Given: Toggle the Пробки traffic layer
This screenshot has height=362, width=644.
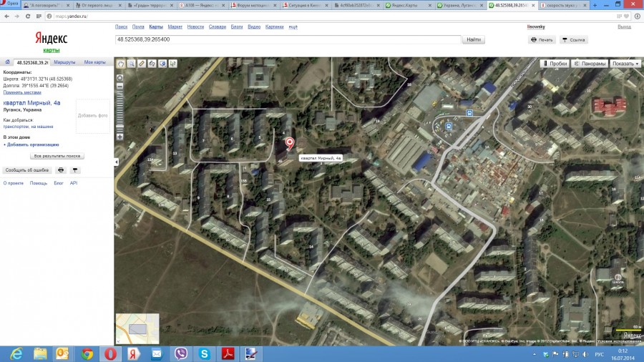Looking at the screenshot, I should (555, 64).
